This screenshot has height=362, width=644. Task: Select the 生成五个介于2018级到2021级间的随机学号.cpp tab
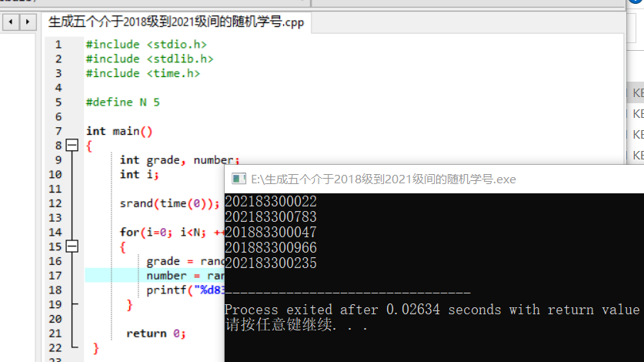(176, 22)
